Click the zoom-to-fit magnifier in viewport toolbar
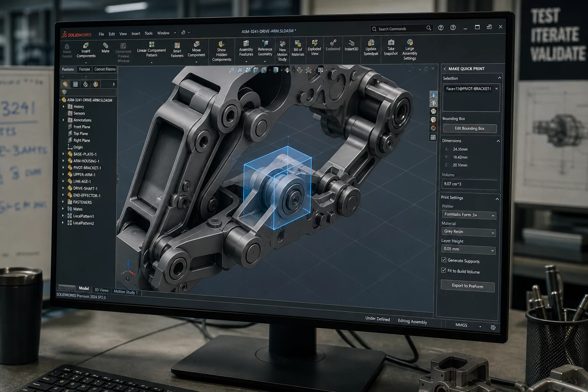This screenshot has height=392, width=588. pos(232,70)
